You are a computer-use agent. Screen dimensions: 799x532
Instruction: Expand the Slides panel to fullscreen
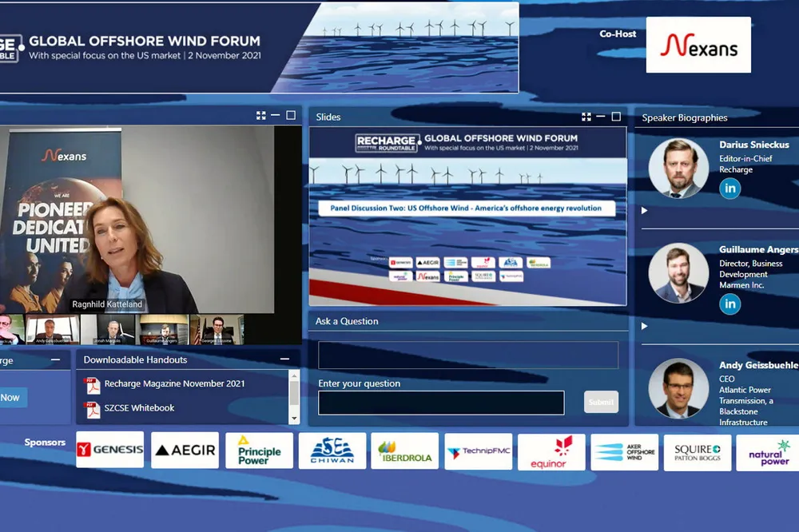586,117
